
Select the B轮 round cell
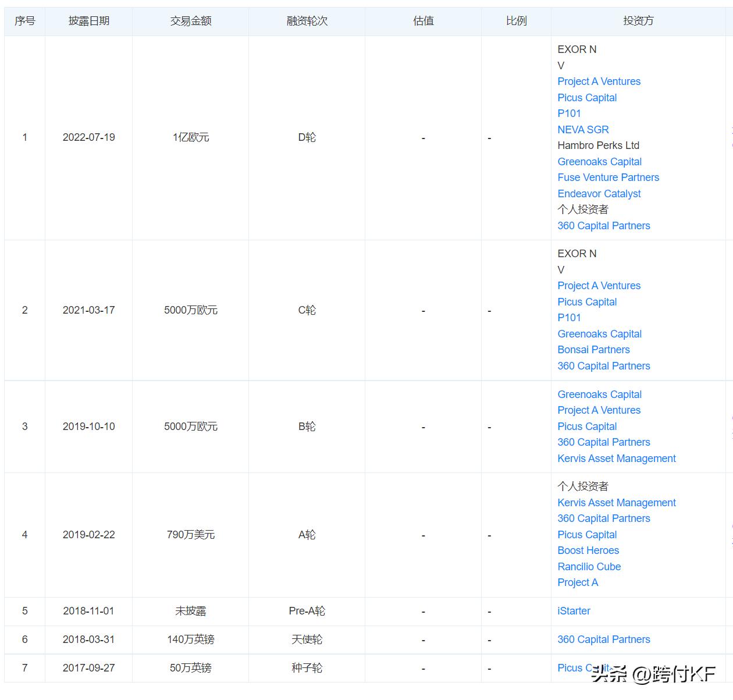click(x=307, y=427)
